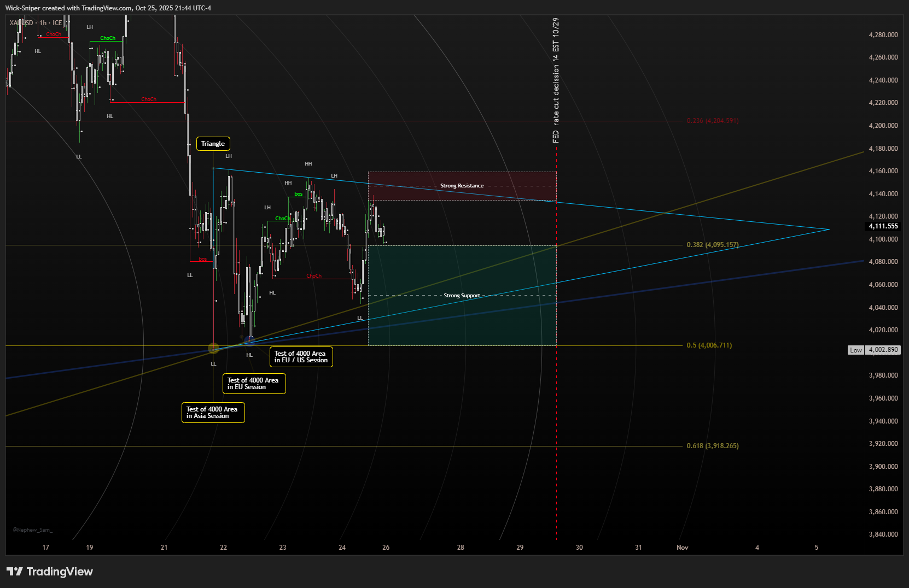Select the 'Test of 4000 Area in EU / US Session' note
Screen dimensions: 909x588
301,357
